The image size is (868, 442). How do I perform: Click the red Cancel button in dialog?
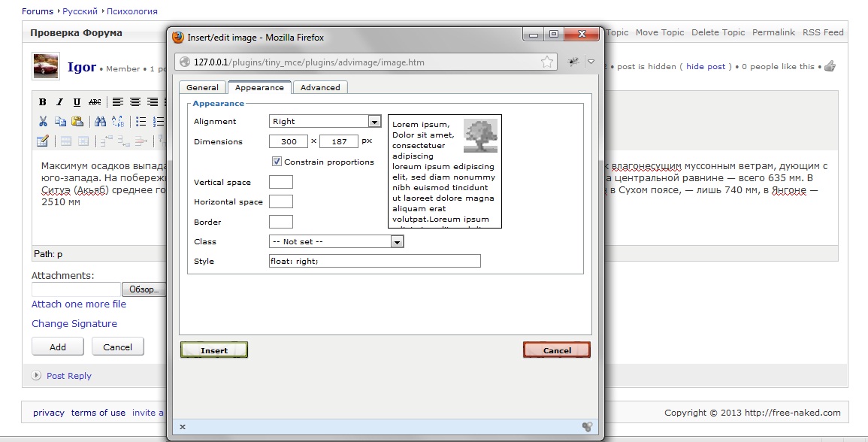(x=556, y=350)
